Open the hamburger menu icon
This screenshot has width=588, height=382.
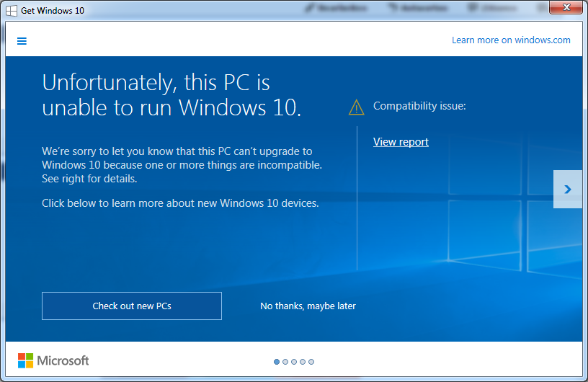[22, 41]
